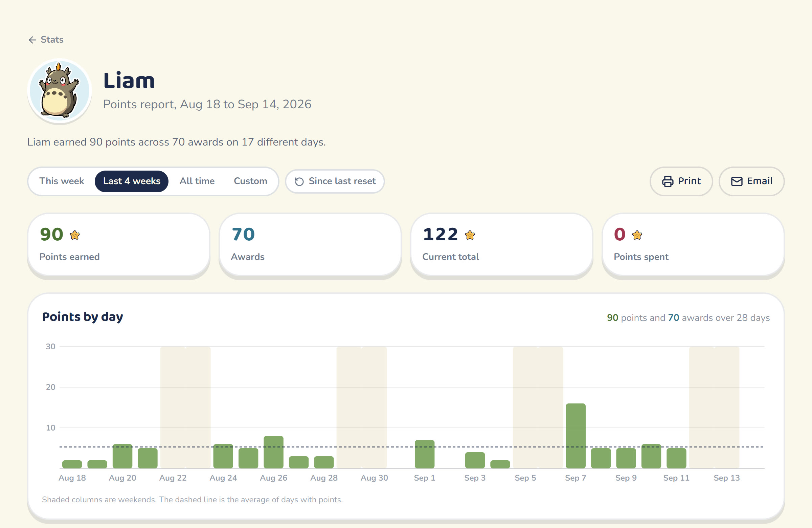The image size is (812, 528).
Task: Click the Sep 3 bar
Action: pos(475,460)
